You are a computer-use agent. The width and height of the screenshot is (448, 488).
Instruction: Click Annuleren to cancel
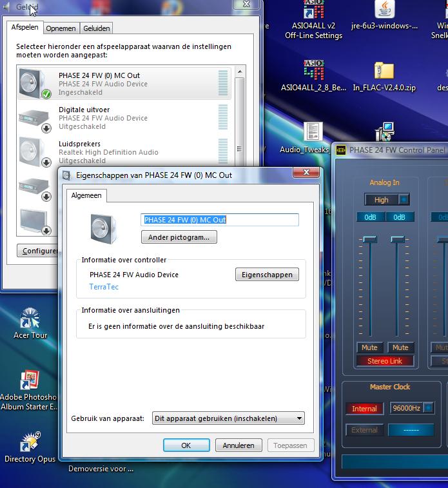(239, 445)
